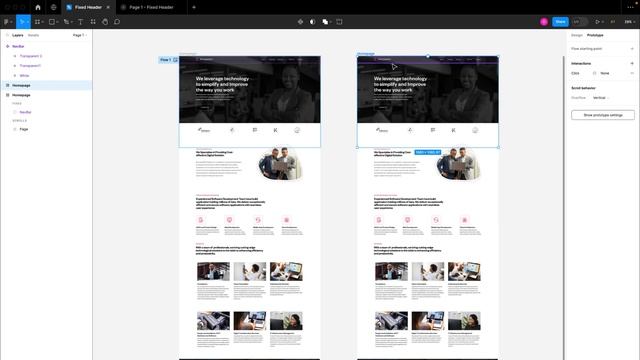This screenshot has width=640, height=360.
Task: Remove the Click interaction with minus icon
Action: coord(632,73)
